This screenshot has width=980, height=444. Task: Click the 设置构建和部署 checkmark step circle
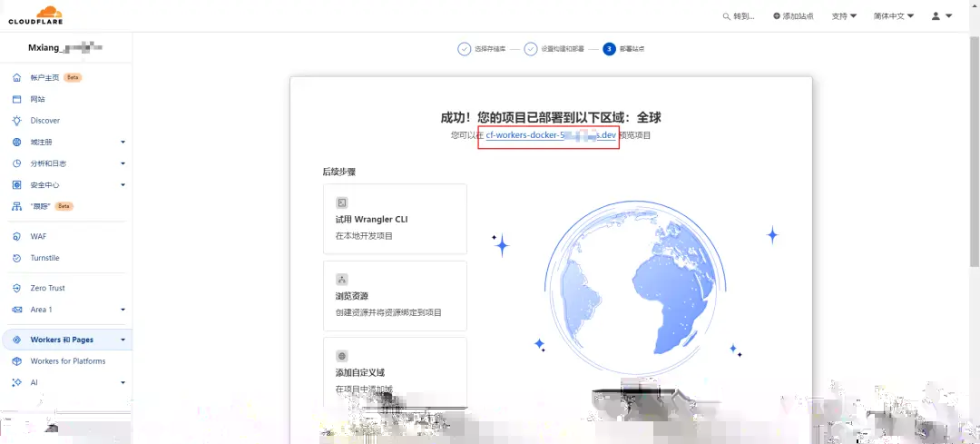(x=531, y=49)
